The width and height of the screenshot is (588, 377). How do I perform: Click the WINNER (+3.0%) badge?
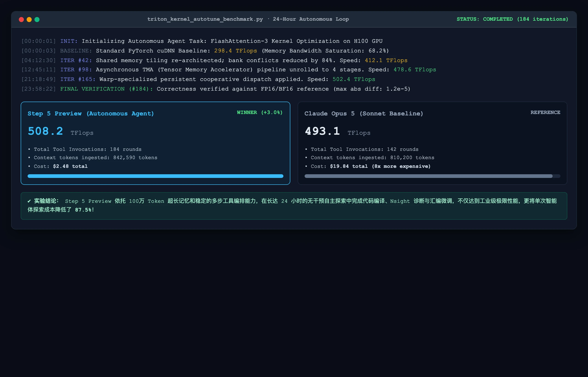click(260, 112)
